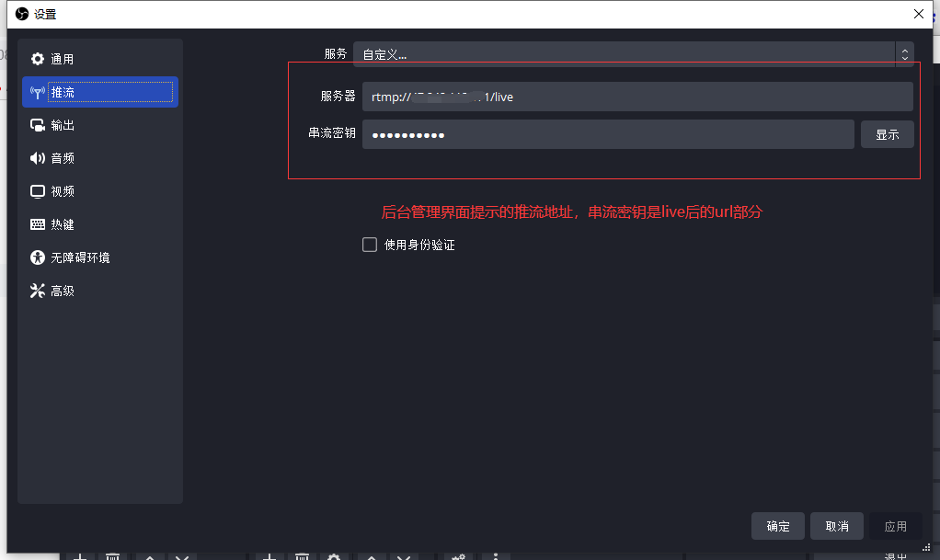Image resolution: width=940 pixels, height=560 pixels.
Task: Click the 设置 window title text
Action: tap(45, 14)
